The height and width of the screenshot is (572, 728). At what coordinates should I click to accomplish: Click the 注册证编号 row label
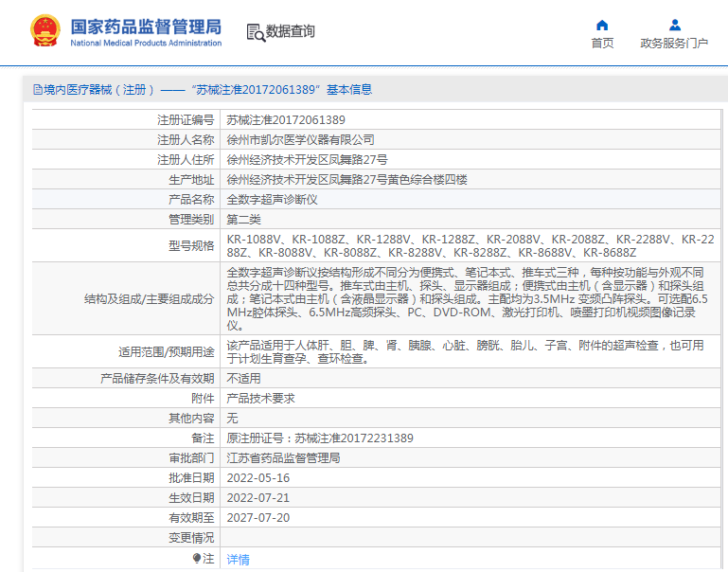tap(186, 120)
